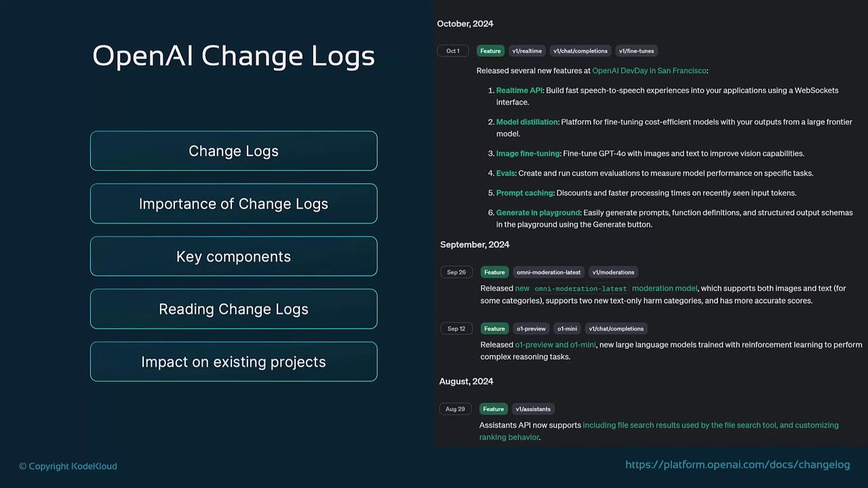
Task: Click the omni-moderation-latest tag
Action: click(549, 272)
